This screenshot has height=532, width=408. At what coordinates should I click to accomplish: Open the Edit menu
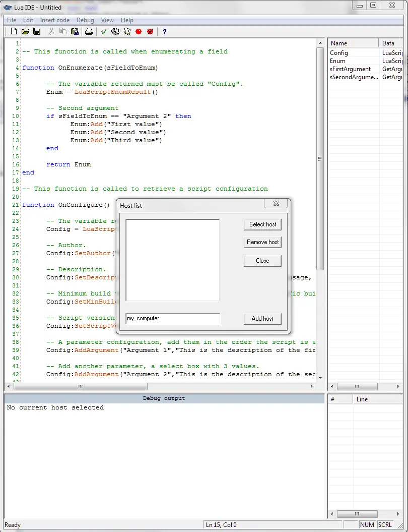point(28,20)
